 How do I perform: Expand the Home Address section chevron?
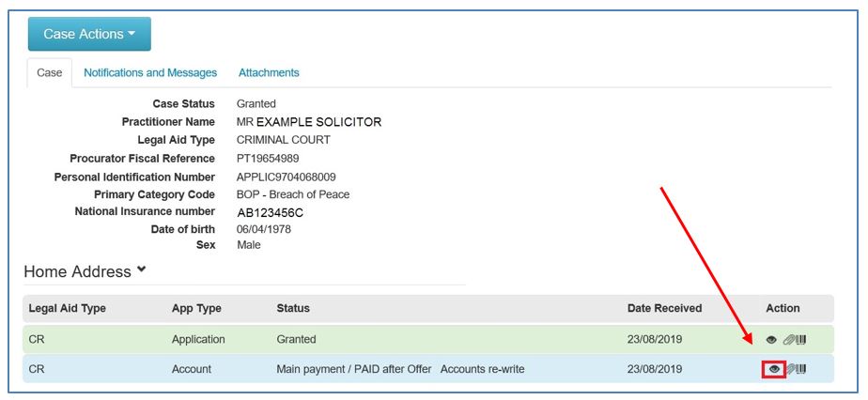click(141, 270)
